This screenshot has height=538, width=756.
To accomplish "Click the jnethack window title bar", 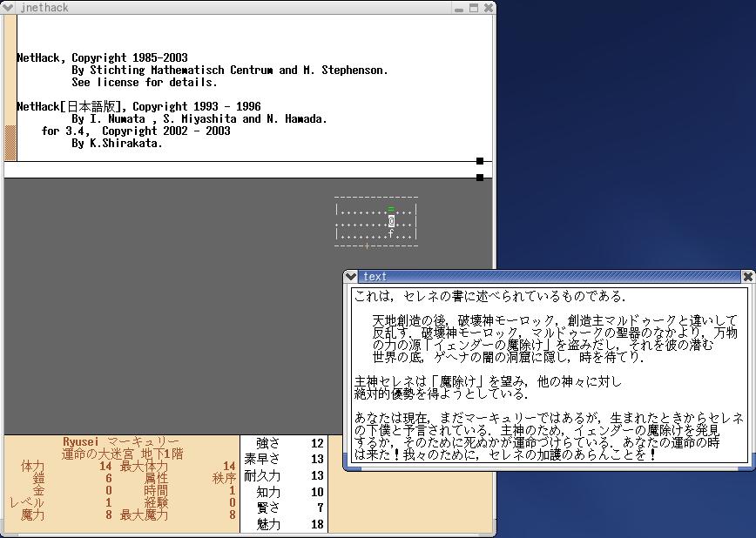I will pyautogui.click(x=233, y=8).
